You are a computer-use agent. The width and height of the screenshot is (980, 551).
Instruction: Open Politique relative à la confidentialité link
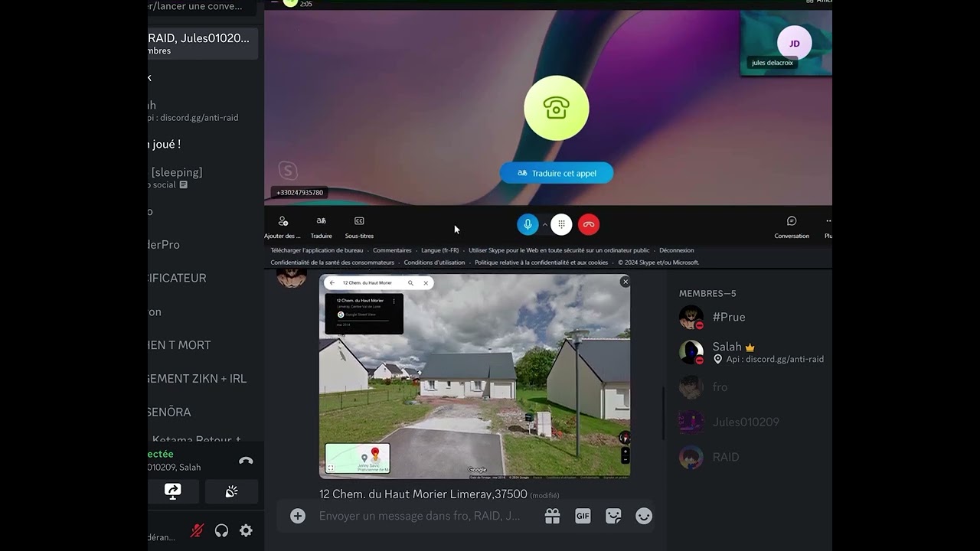541,262
